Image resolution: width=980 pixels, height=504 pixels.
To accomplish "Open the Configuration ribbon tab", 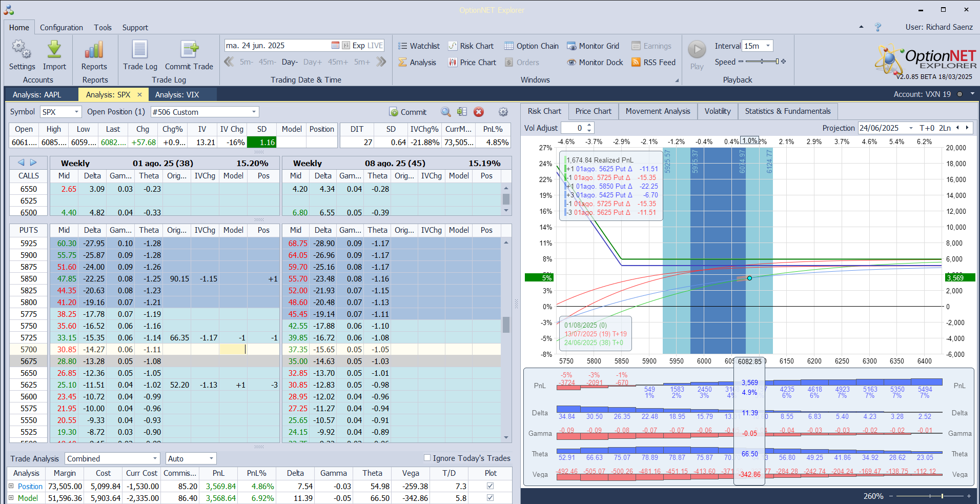I will pos(62,28).
